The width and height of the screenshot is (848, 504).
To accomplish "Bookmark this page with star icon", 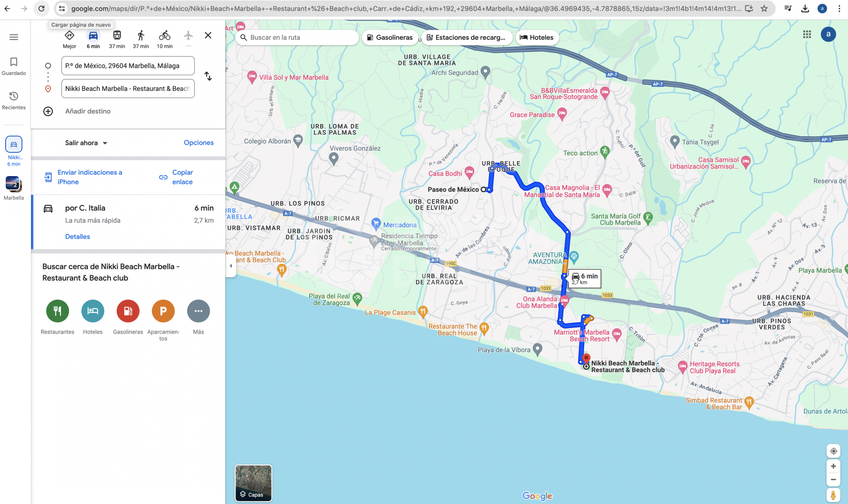I will [764, 8].
